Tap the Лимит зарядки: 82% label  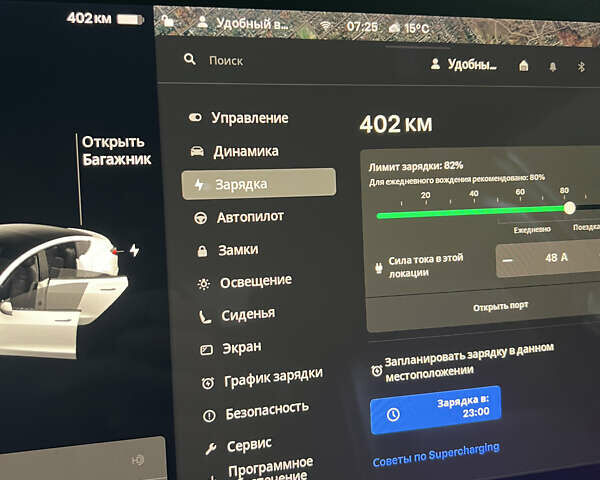[x=416, y=166]
